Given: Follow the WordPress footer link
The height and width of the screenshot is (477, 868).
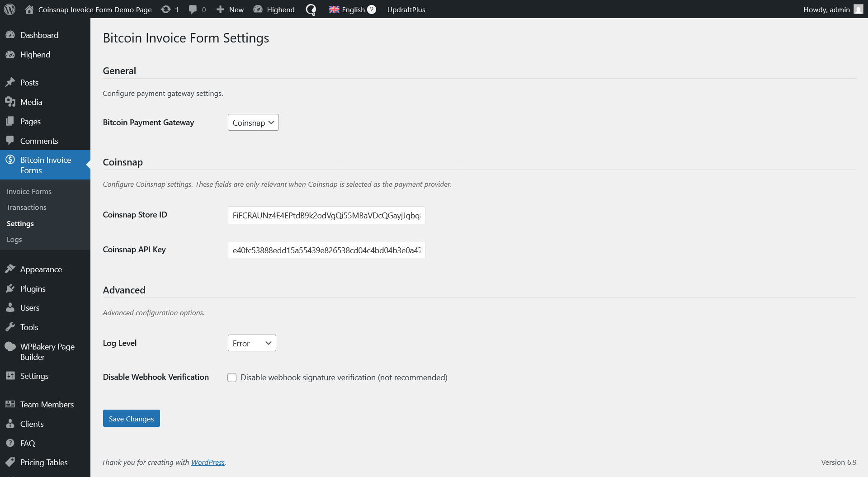Looking at the screenshot, I should [208, 462].
